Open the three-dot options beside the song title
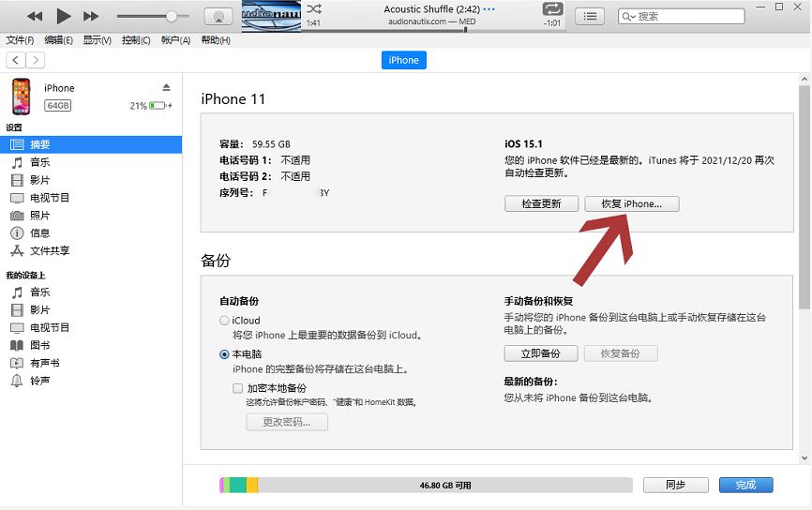 coord(488,9)
